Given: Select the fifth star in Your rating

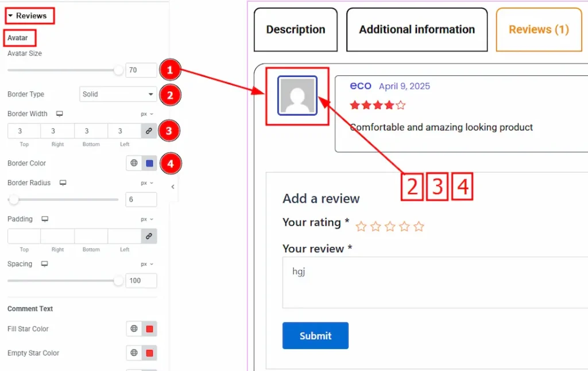Looking at the screenshot, I should (419, 226).
